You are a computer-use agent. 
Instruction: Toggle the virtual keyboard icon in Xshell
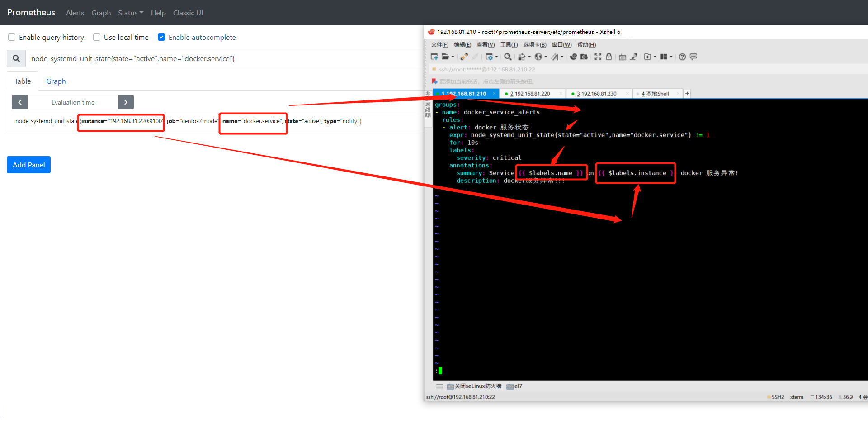point(623,57)
